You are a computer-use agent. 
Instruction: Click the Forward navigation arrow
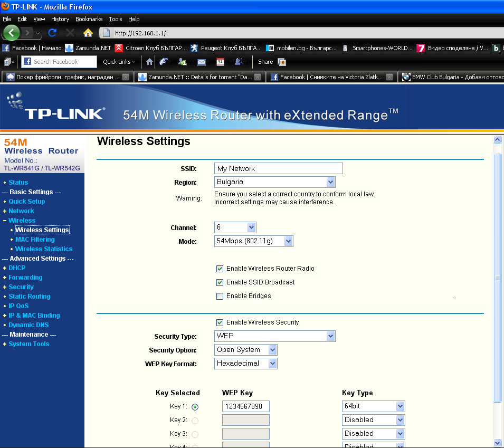[x=27, y=33]
